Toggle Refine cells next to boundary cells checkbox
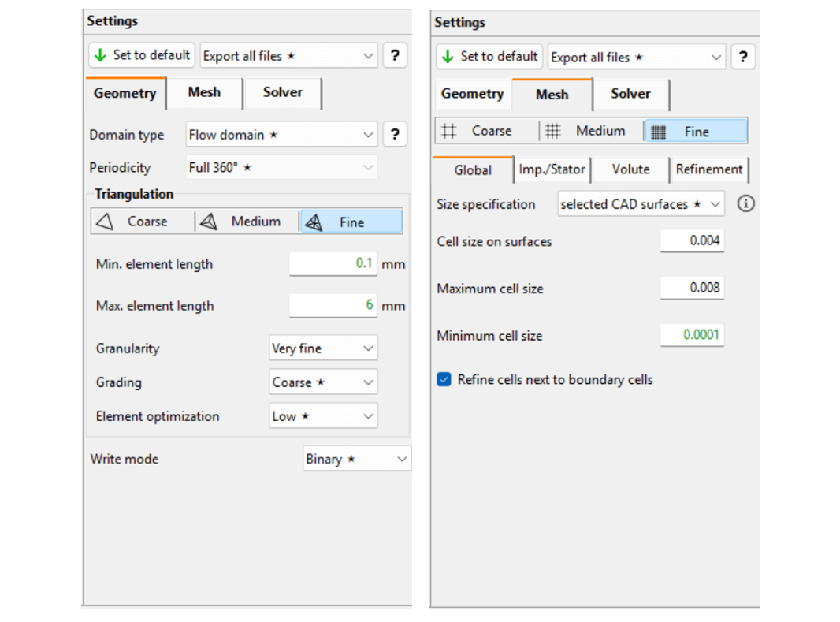Screen dimensions: 840x622 pyautogui.click(x=444, y=379)
